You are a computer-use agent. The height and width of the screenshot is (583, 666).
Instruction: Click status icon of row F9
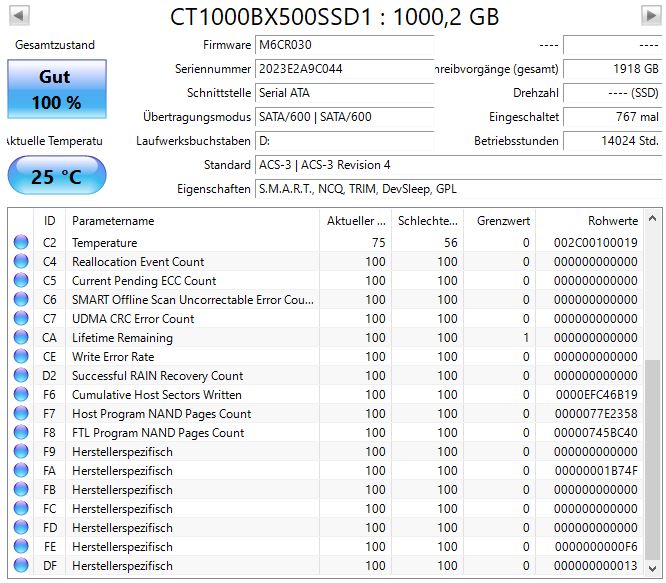pyautogui.click(x=21, y=451)
